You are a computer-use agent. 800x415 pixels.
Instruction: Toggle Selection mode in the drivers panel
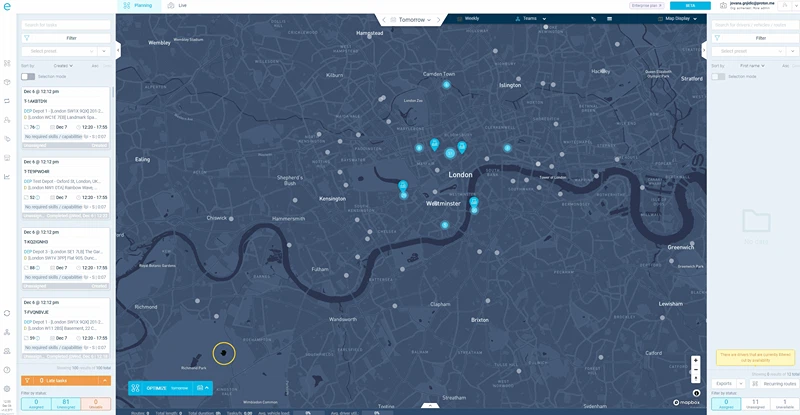pos(718,76)
